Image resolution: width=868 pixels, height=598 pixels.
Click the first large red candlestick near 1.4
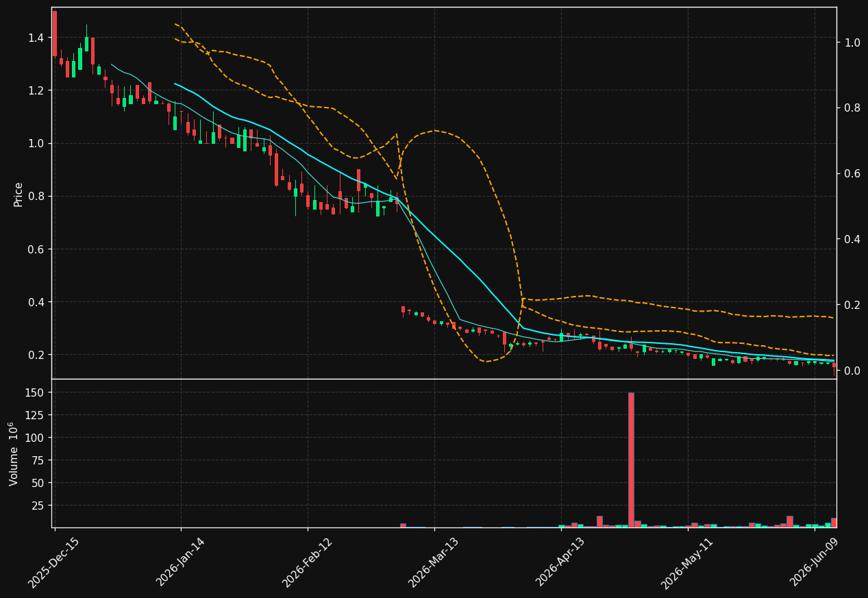[x=55, y=33]
